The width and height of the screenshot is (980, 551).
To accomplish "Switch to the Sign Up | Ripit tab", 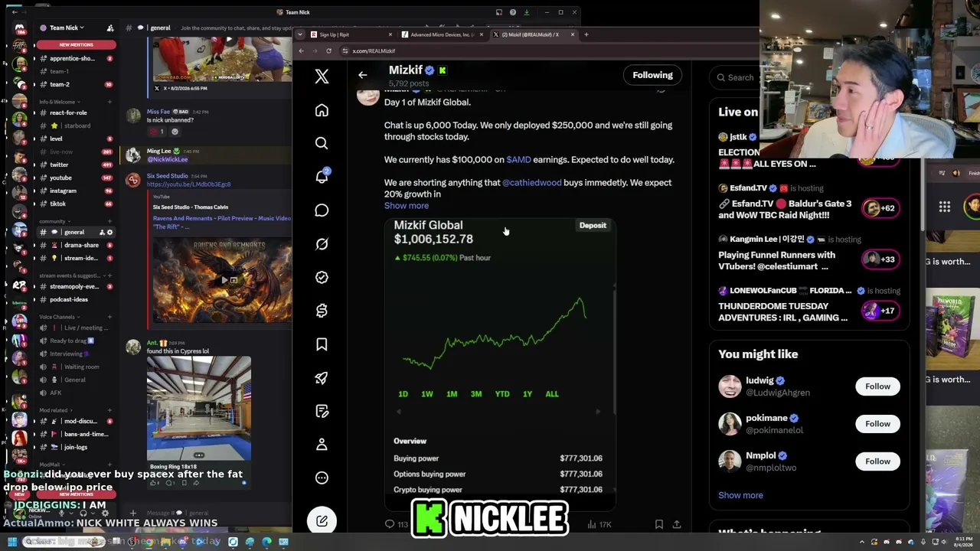I will click(351, 34).
